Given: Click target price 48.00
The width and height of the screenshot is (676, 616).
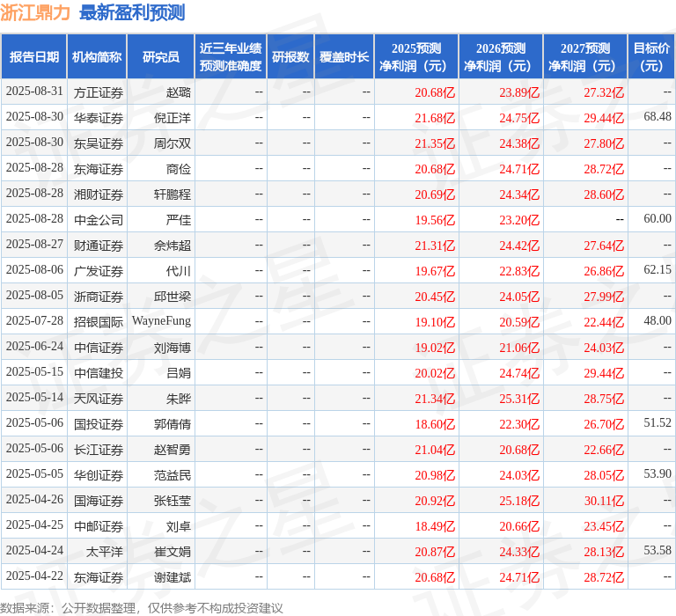Looking at the screenshot, I should click(x=658, y=320).
